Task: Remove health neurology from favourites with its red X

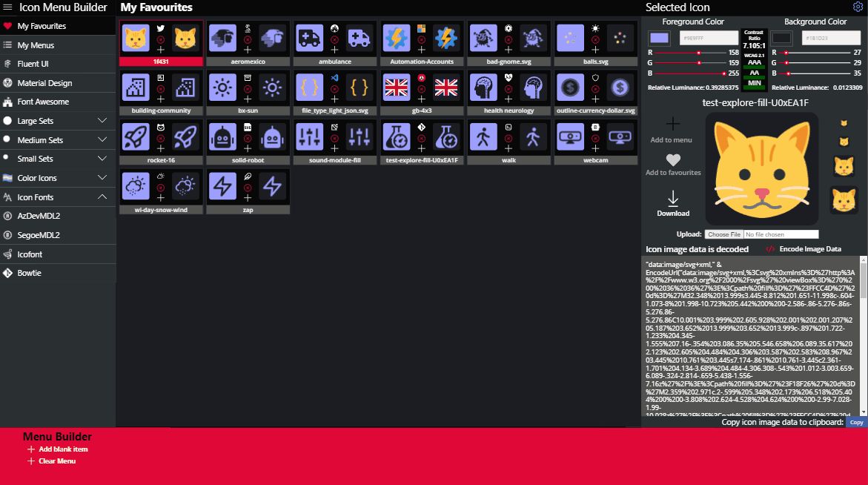Action: tap(508, 89)
